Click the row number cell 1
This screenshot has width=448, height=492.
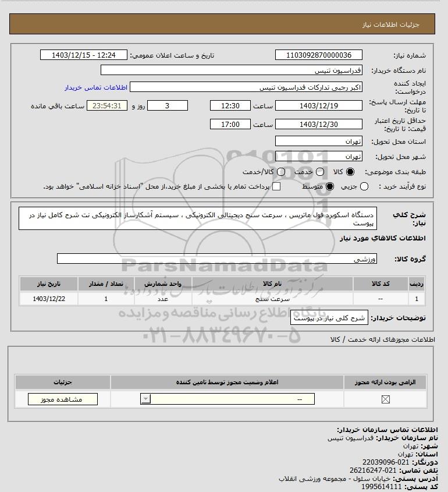(417, 299)
